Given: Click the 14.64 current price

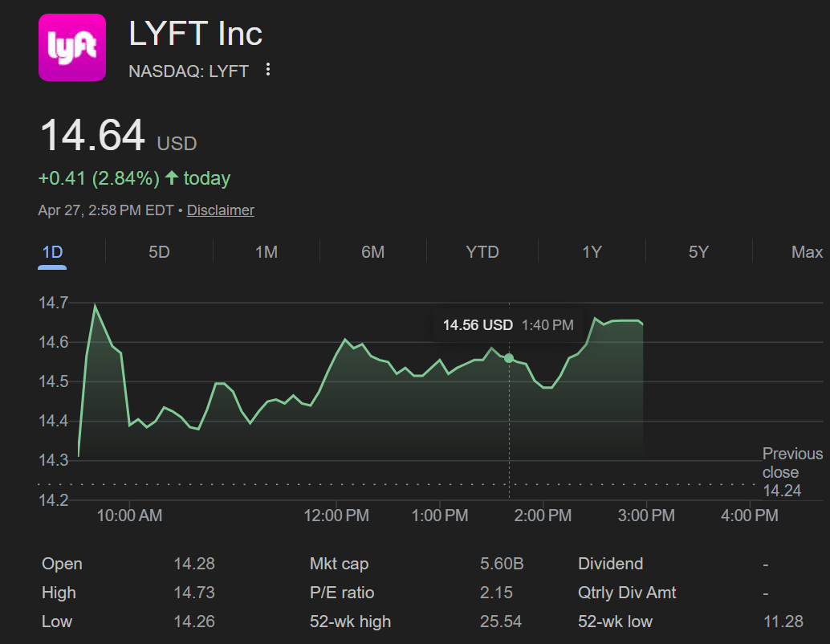Looking at the screenshot, I should point(92,135).
